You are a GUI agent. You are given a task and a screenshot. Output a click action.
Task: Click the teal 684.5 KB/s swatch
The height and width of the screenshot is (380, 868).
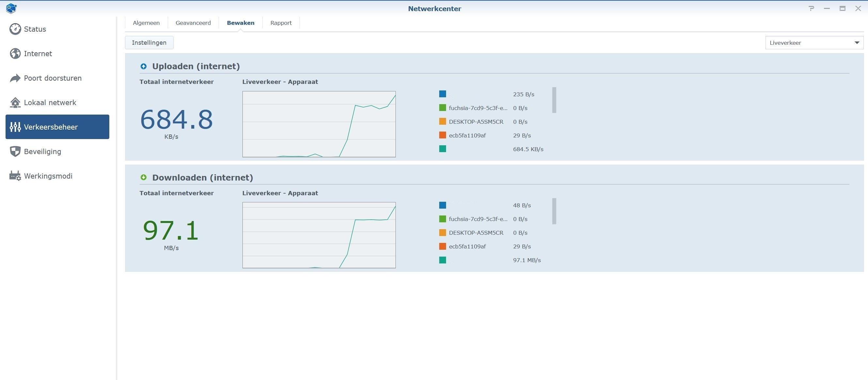[x=442, y=149]
